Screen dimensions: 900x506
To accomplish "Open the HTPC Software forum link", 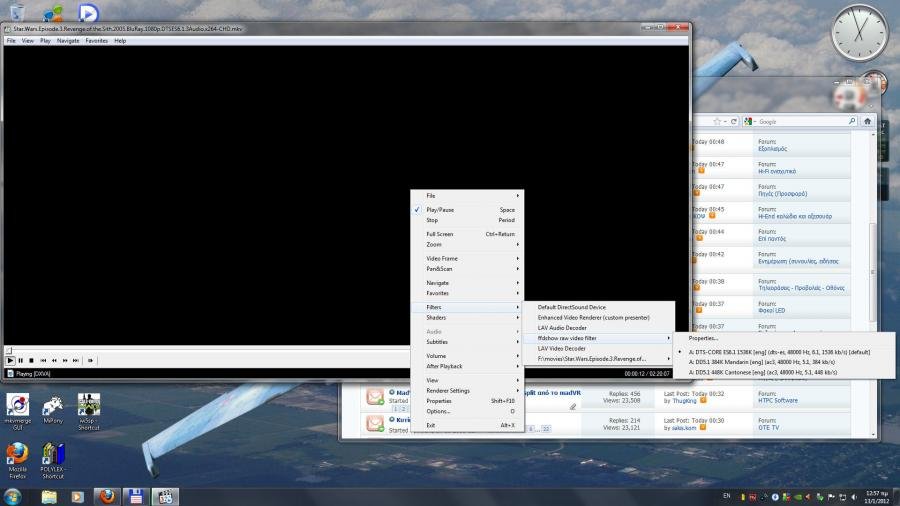I will (778, 400).
